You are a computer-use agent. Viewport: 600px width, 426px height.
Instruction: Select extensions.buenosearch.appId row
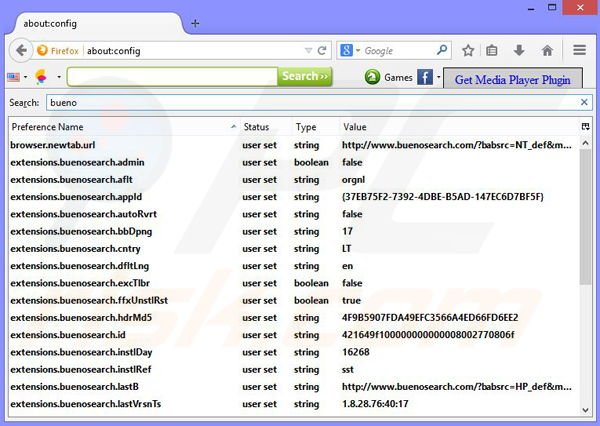click(294, 197)
